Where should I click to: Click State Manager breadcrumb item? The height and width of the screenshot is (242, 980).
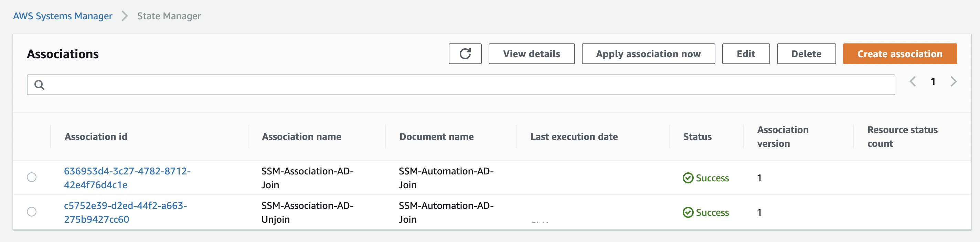click(x=169, y=16)
